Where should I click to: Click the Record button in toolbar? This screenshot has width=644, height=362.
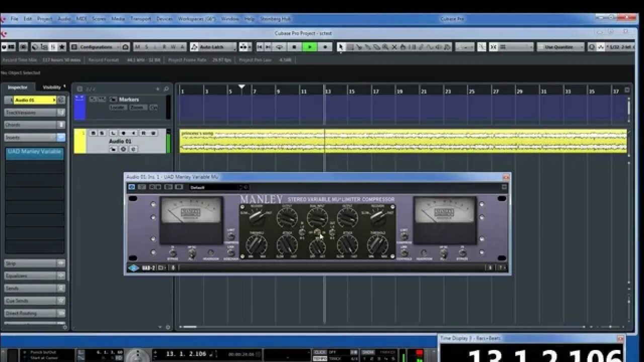click(325, 47)
